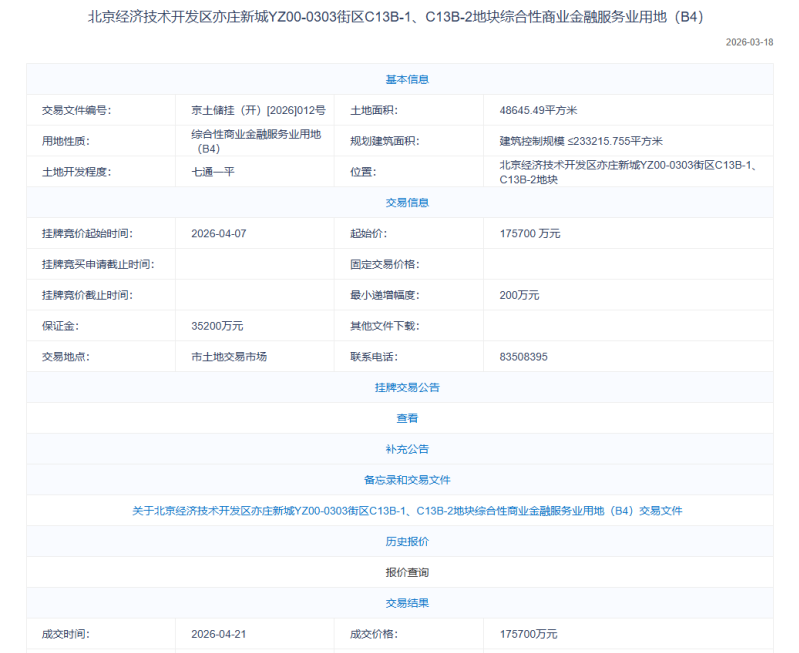
Task: Click the publication date 2026-03-18
Action: click(749, 42)
